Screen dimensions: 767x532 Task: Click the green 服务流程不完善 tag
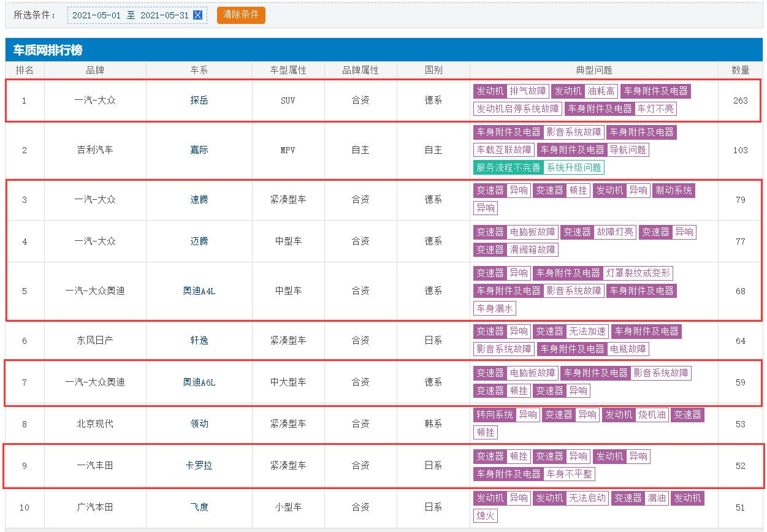(508, 168)
